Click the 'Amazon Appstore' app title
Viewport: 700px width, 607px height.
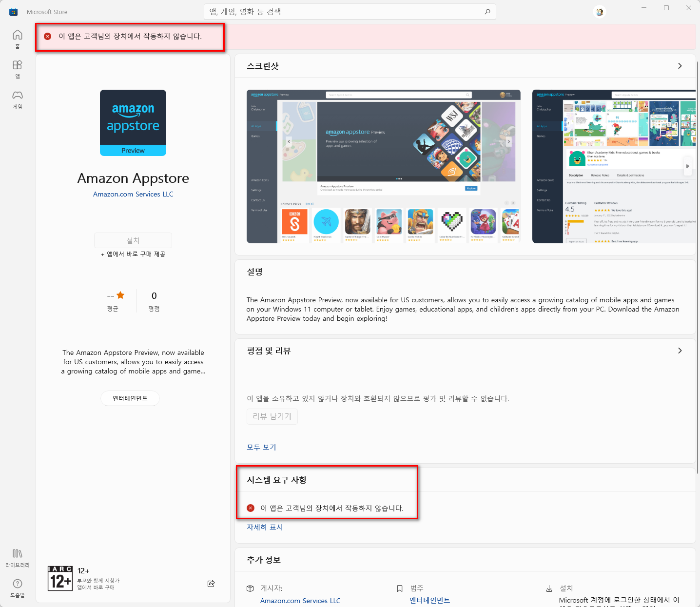(x=133, y=178)
